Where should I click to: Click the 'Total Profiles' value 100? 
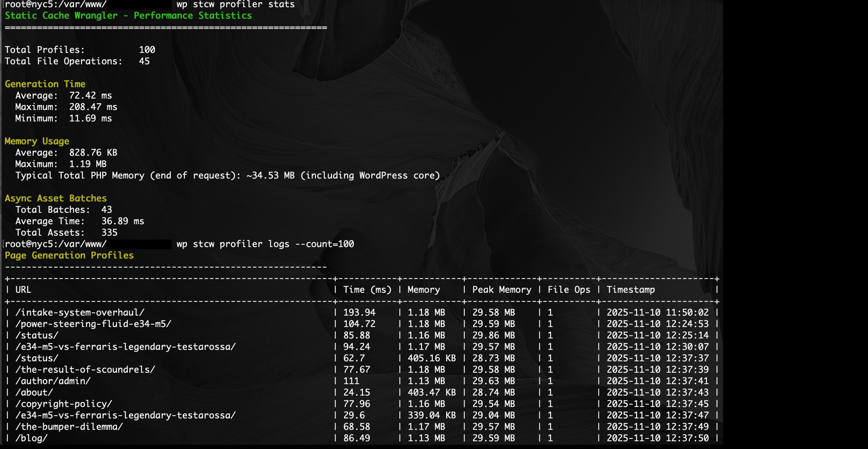point(147,50)
